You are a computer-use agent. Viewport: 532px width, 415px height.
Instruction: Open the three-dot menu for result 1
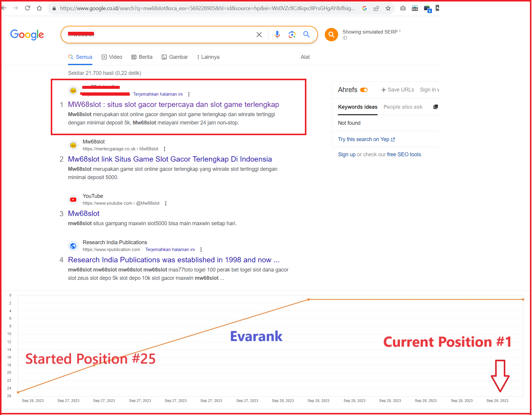coord(189,94)
